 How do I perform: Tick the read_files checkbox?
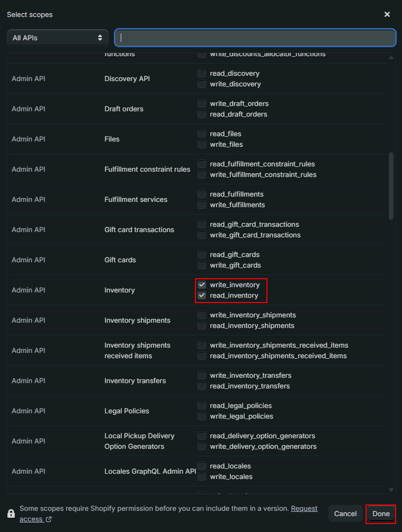(x=202, y=134)
